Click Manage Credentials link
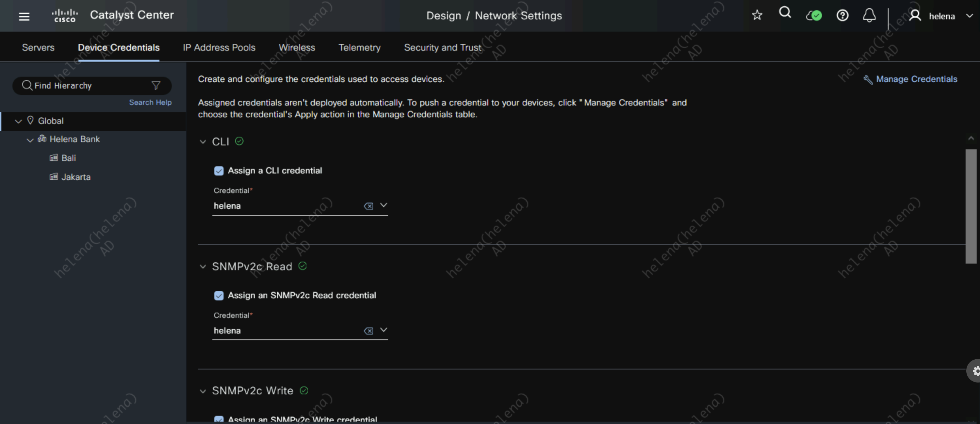The width and height of the screenshot is (980, 424). [x=916, y=79]
